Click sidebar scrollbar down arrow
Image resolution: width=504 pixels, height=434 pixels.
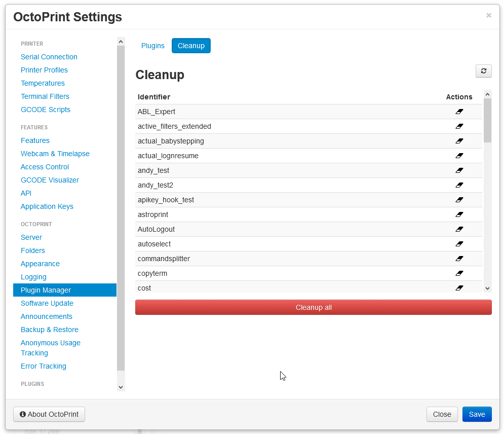[121, 387]
